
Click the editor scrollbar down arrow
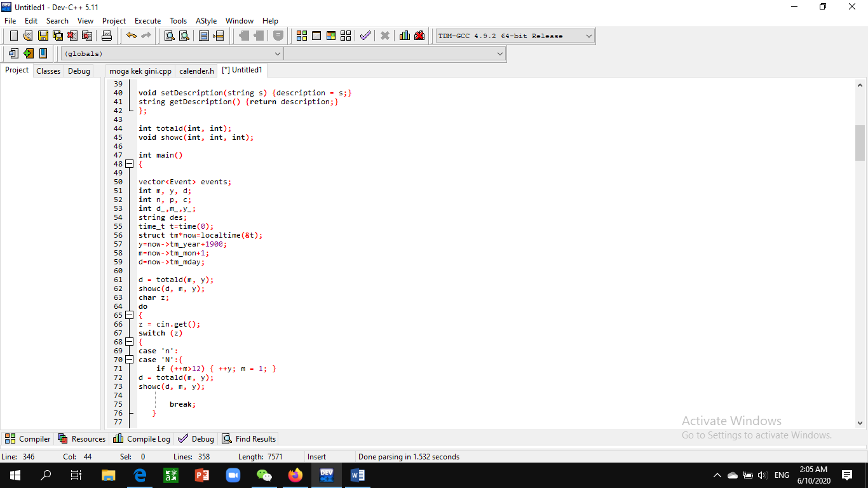(x=860, y=423)
